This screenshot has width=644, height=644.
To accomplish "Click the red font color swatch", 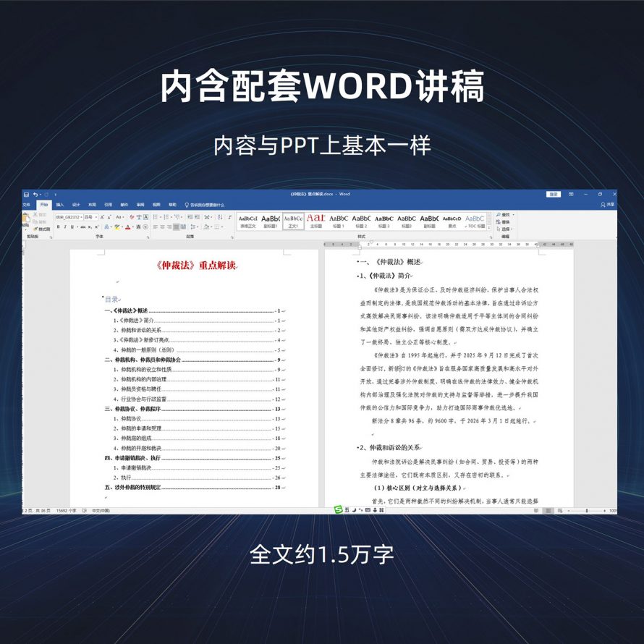I will 128,226.
